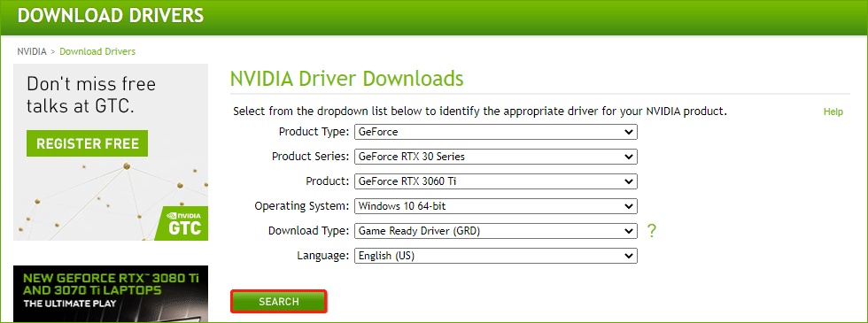This screenshot has height=323, width=868.
Task: Click the DOWNLOAD DRIVERS page title
Action: pyautogui.click(x=111, y=16)
